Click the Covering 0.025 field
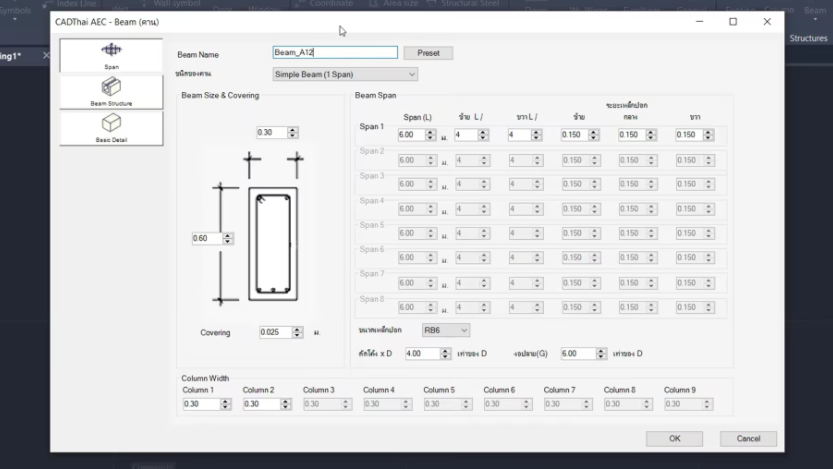833x469 pixels. pos(275,332)
